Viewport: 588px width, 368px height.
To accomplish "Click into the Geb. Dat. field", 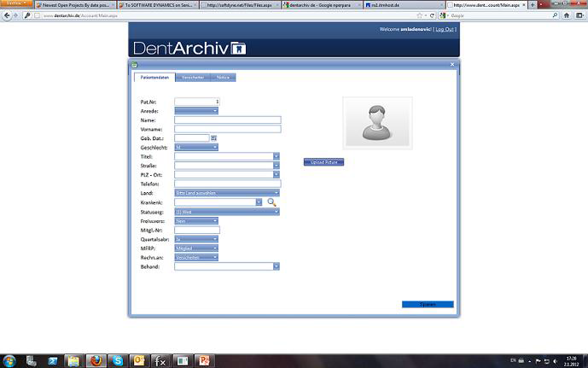I will point(192,138).
